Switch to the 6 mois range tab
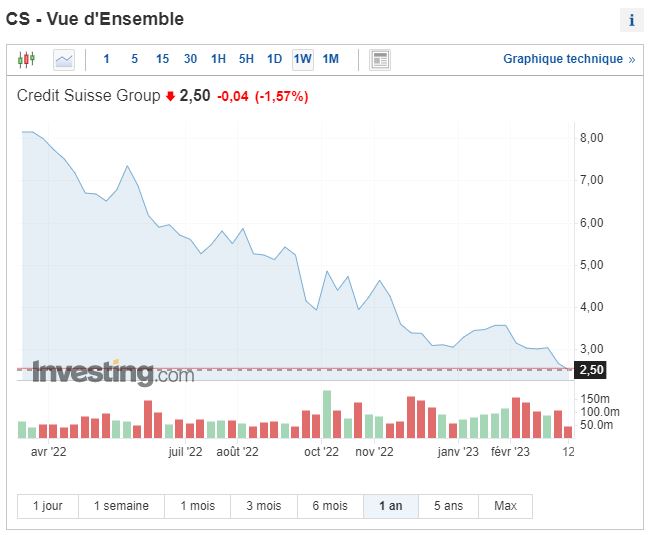The image size is (650, 535). point(329,506)
